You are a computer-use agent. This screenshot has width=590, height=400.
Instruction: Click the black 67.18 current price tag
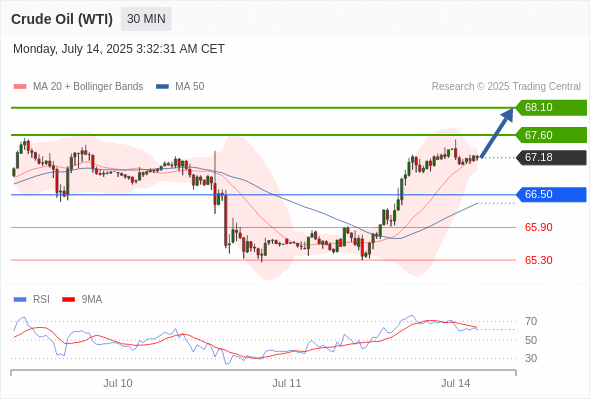pos(551,157)
